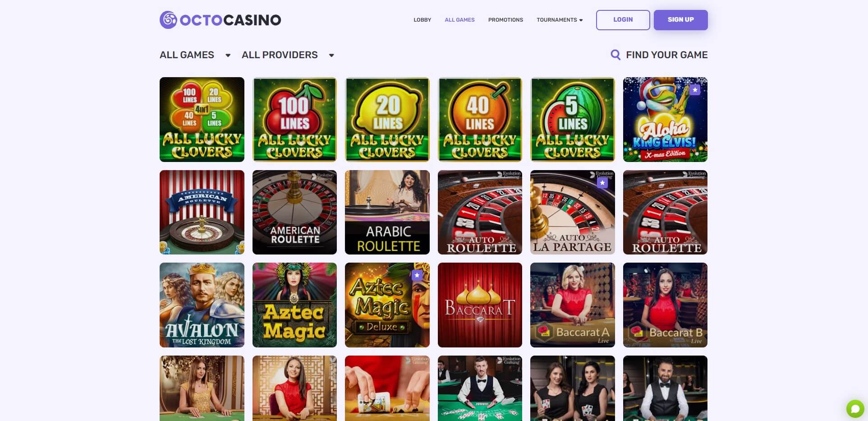Click the search magnifier icon
Screen dimensions: 868x421
pyautogui.click(x=615, y=55)
